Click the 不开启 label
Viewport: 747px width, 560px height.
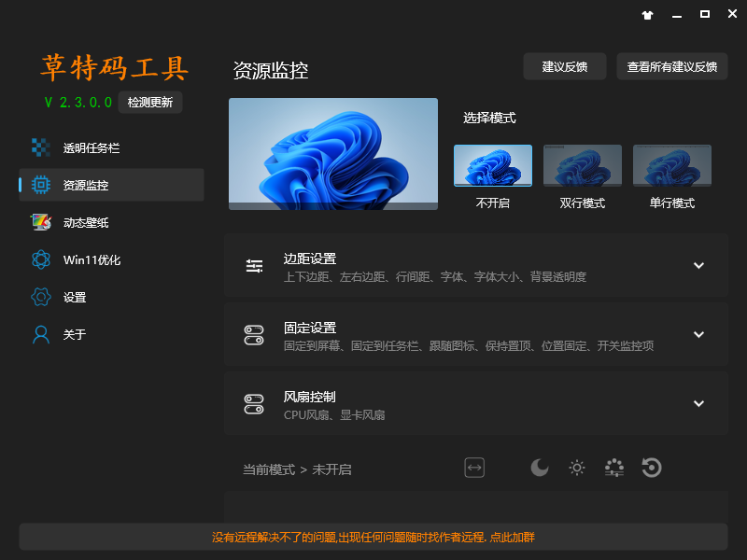click(x=493, y=203)
